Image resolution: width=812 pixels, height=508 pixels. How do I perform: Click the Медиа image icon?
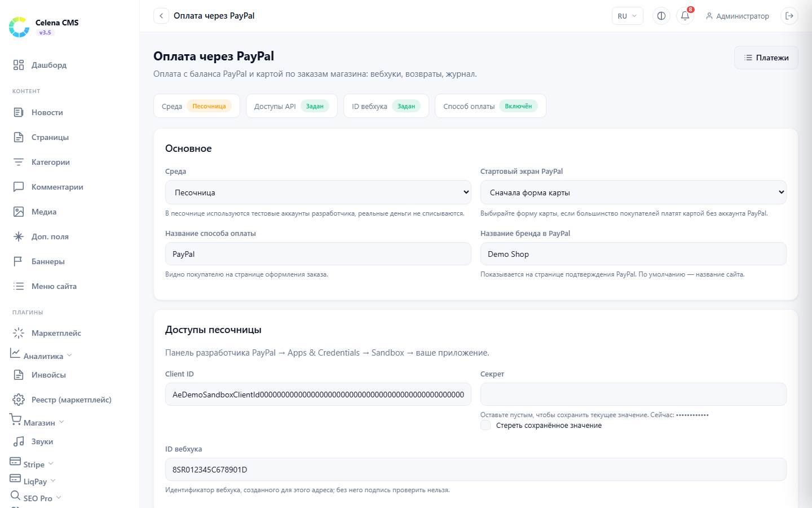coord(19,212)
